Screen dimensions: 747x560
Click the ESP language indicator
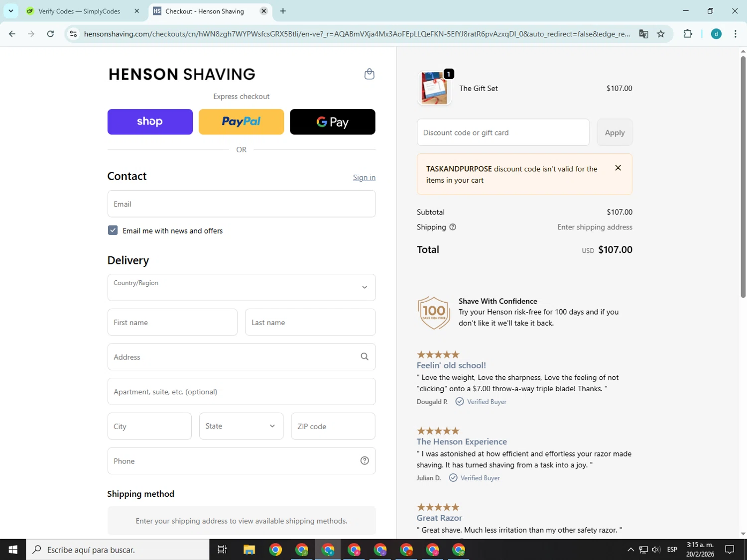672,550
